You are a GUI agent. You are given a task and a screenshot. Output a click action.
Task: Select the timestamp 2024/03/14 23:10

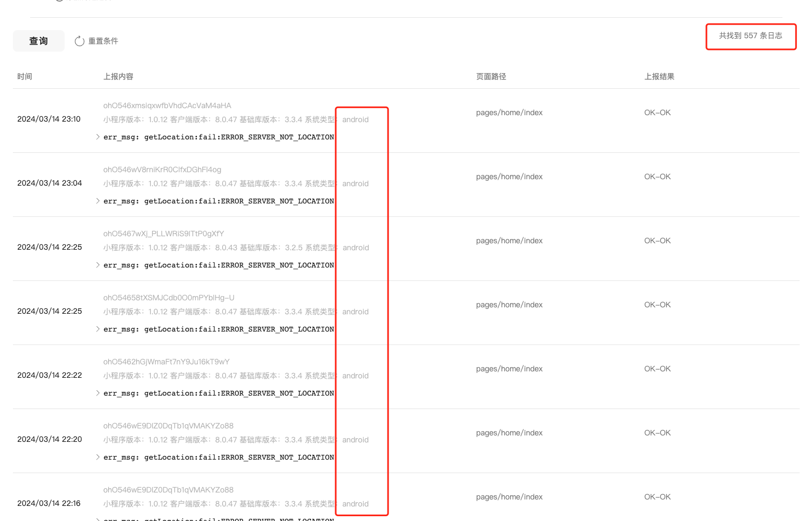[x=49, y=119]
